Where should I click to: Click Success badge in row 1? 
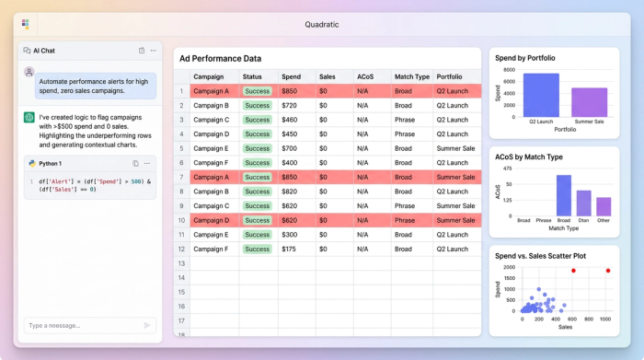tap(257, 91)
